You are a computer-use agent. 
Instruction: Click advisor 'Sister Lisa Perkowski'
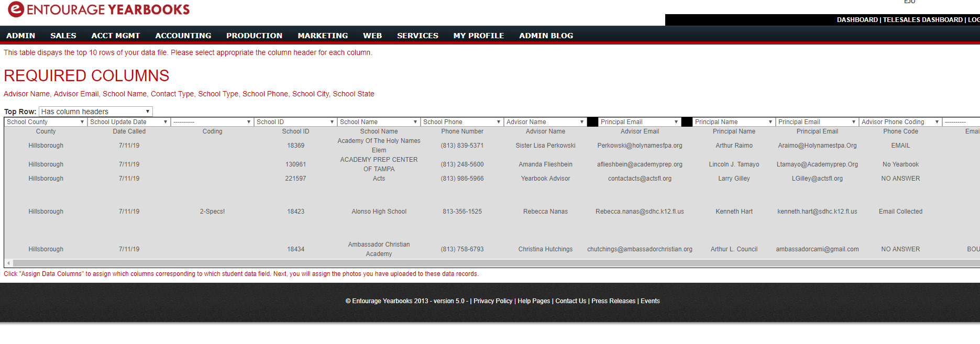coord(545,146)
